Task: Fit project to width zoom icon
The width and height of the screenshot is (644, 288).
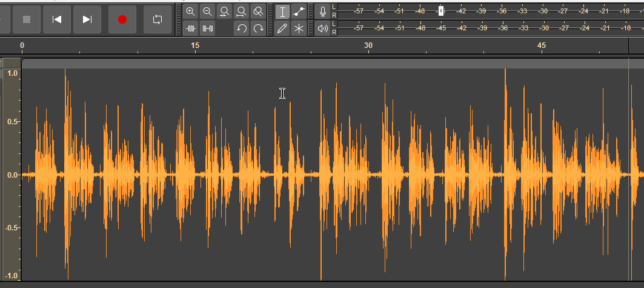Action: [242, 12]
